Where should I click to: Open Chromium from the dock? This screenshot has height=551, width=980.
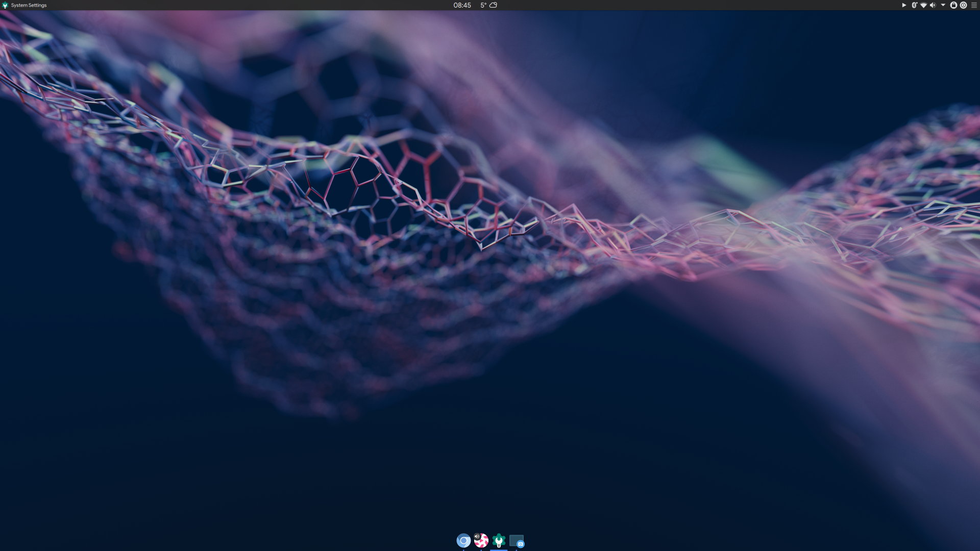coord(463,541)
